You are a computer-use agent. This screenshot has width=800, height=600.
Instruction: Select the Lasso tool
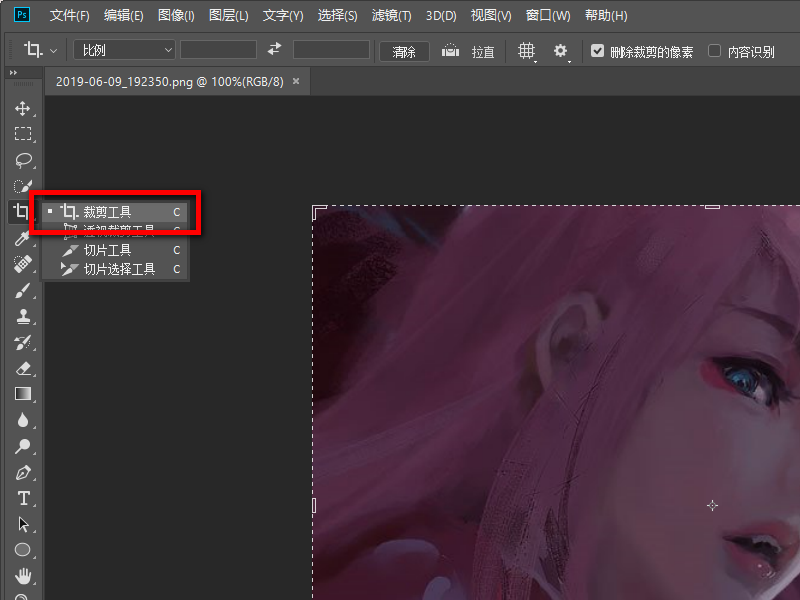pos(22,160)
